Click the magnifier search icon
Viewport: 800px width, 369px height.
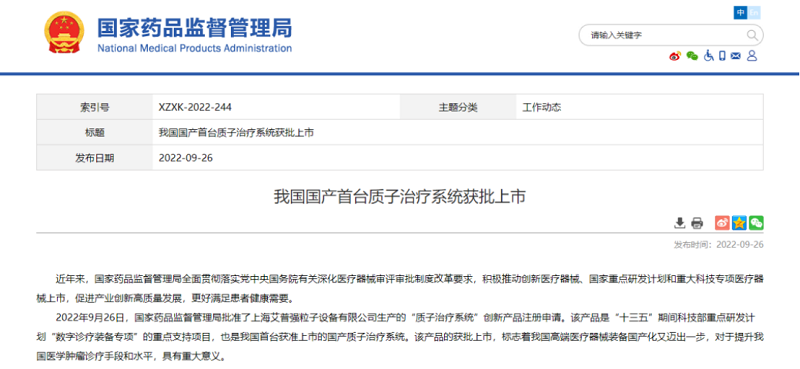(x=752, y=35)
